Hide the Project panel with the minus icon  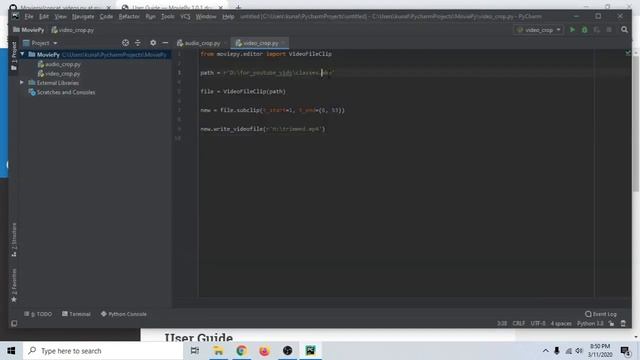pos(165,43)
